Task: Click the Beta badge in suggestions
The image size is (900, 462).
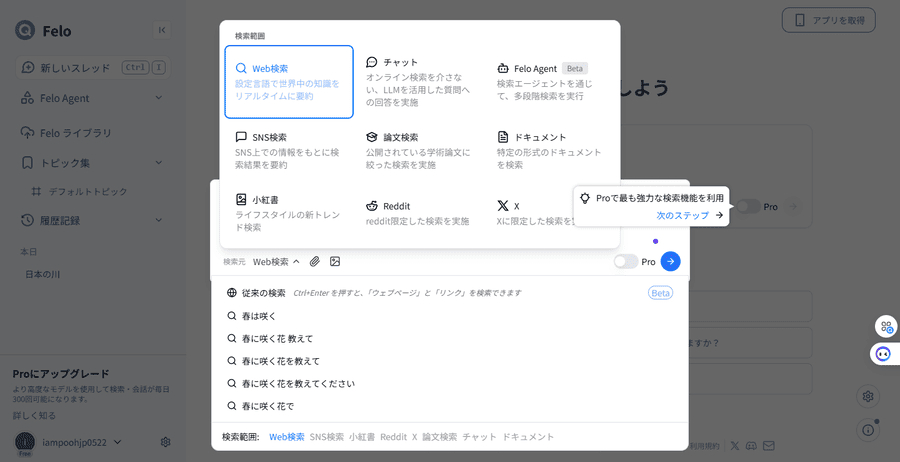Action: click(x=660, y=293)
